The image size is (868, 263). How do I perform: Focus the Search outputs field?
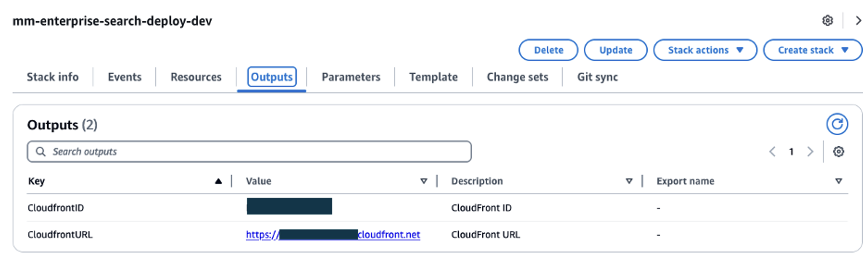[x=249, y=151]
